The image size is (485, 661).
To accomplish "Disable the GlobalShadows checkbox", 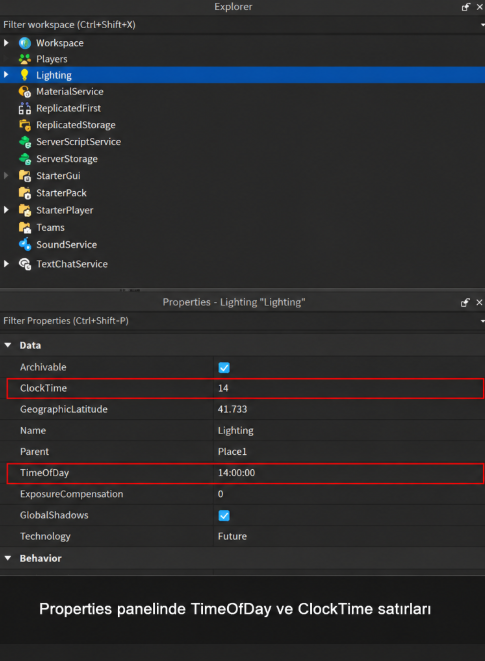I will tap(224, 516).
